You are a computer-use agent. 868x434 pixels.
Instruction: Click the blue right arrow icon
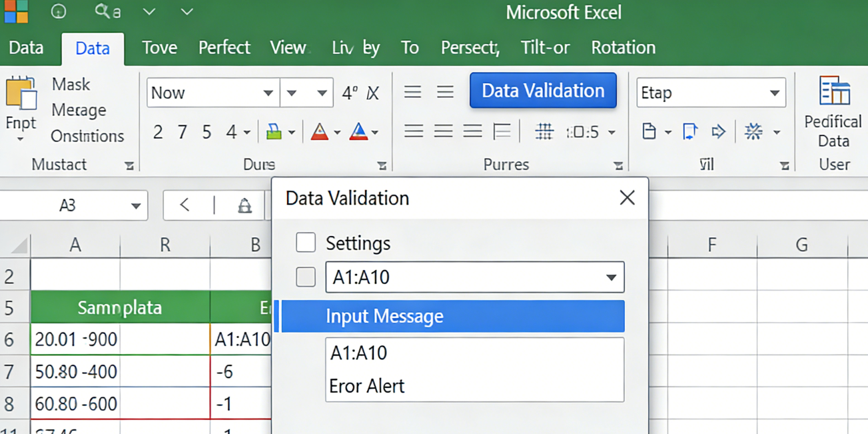pyautogui.click(x=718, y=131)
